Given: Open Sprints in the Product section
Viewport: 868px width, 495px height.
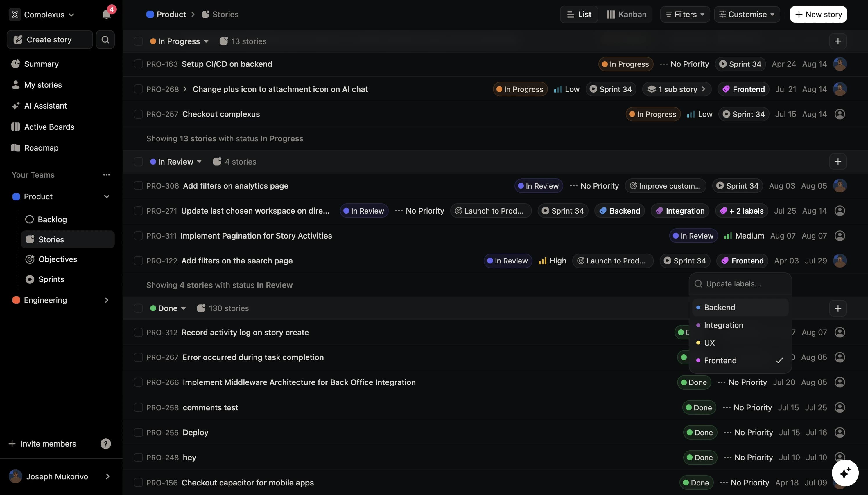Looking at the screenshot, I should [51, 279].
